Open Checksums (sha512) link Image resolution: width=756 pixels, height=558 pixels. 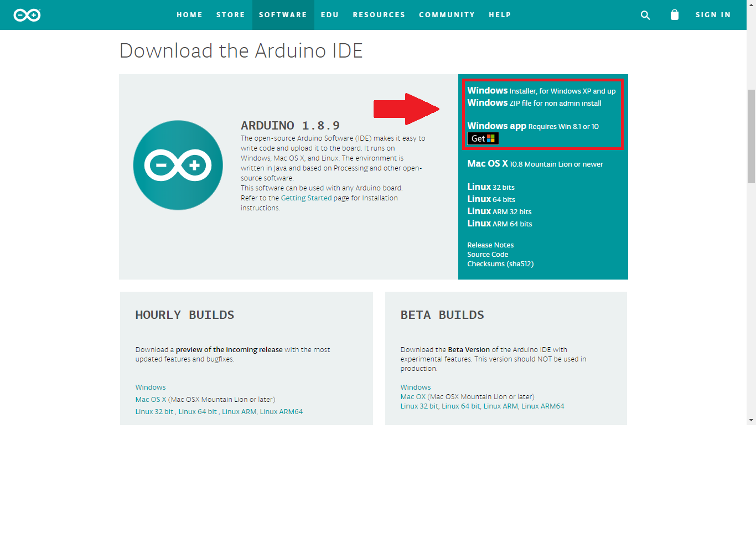click(x=500, y=264)
